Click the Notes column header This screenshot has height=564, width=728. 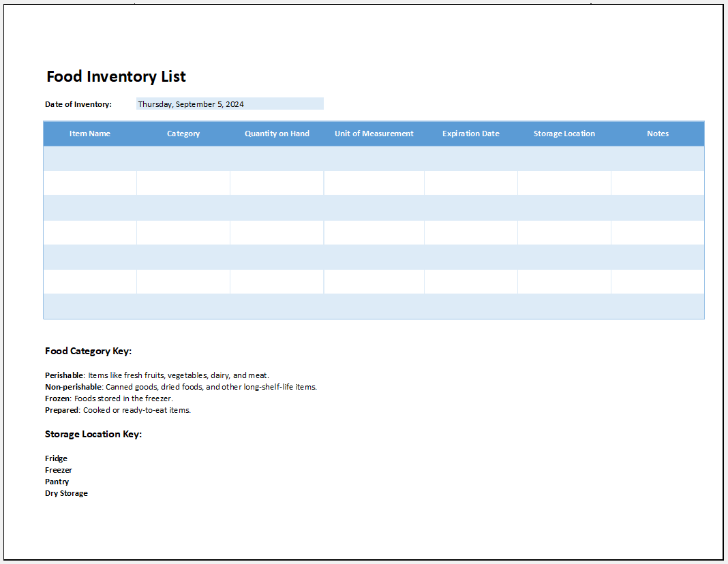point(658,134)
